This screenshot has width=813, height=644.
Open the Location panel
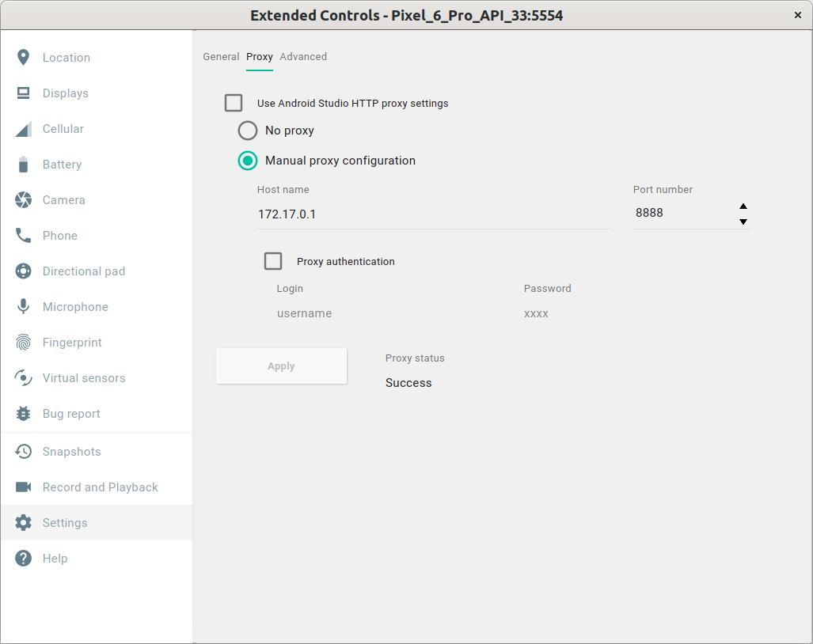(x=66, y=57)
